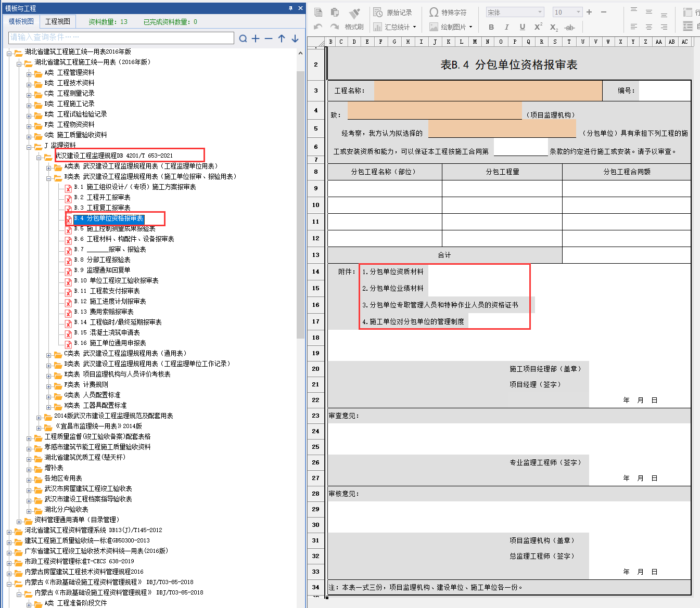This screenshot has height=608, width=700.
Task: Click the minus icon beside the search box
Action: 269,38
